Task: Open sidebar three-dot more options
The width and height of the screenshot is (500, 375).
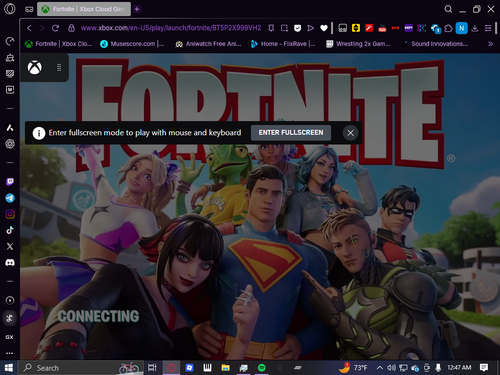Action: coord(9,353)
